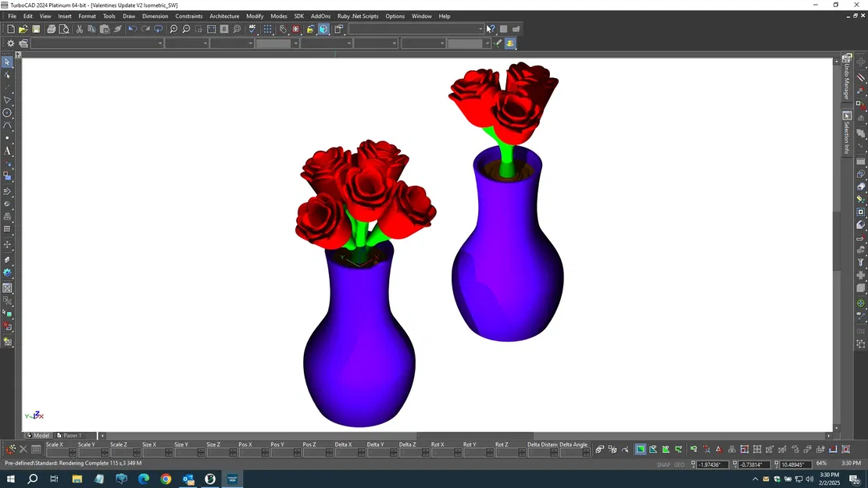
Task: Toggle the highlighted blue cube toolbar button
Action: [323, 29]
